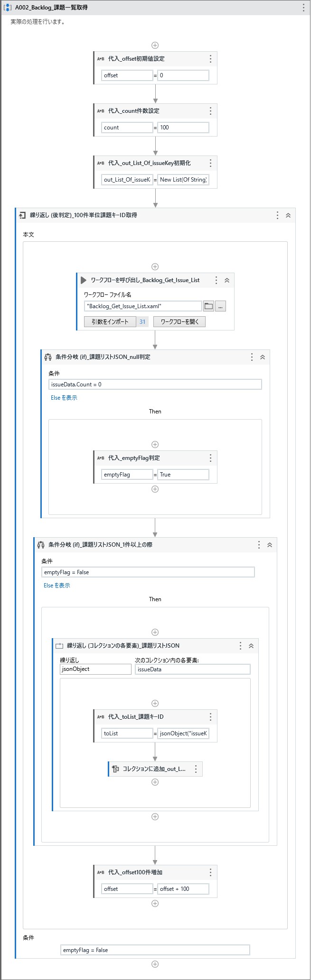Image resolution: width=320 pixels, height=980 pixels.
Task: Open the three-dot menu on 代入_emptyFlag判定
Action: click(x=210, y=458)
